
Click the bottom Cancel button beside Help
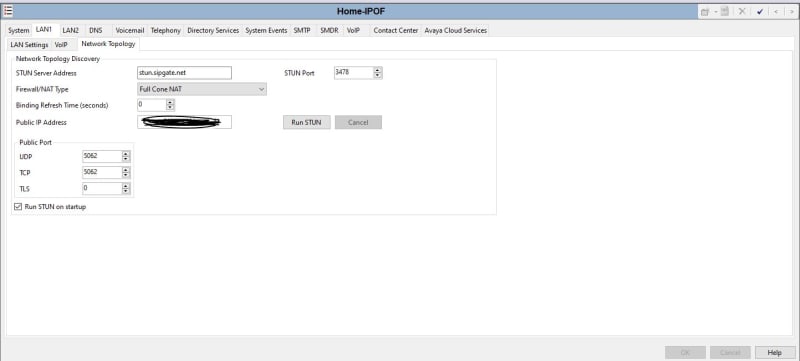pyautogui.click(x=730, y=352)
